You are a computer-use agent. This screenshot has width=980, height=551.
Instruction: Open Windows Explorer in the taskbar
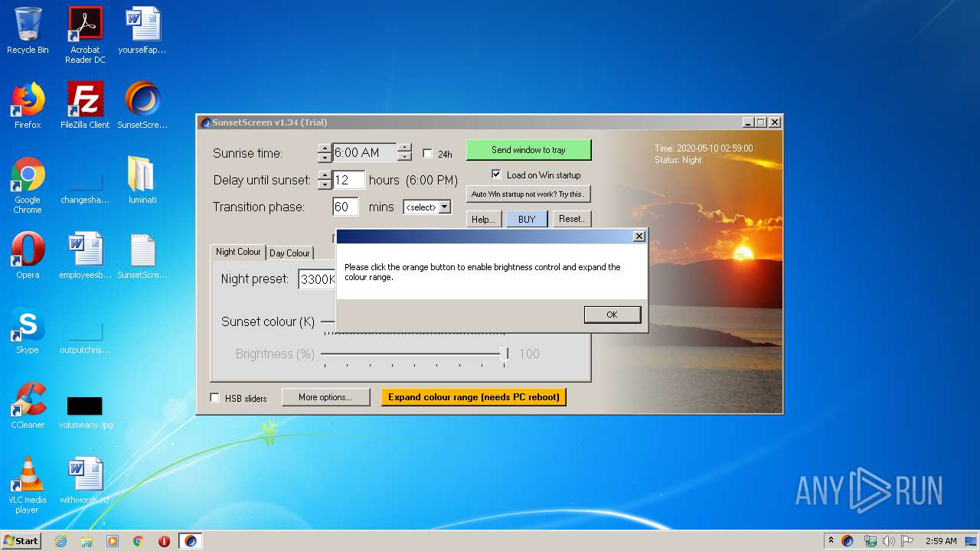(x=87, y=541)
